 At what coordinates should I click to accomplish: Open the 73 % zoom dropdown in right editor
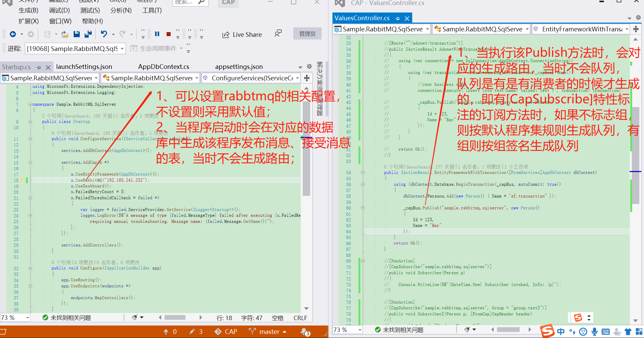click(x=348, y=330)
